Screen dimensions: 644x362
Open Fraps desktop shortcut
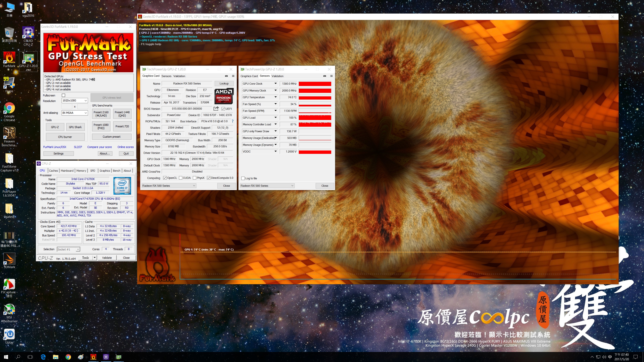pos(9,85)
